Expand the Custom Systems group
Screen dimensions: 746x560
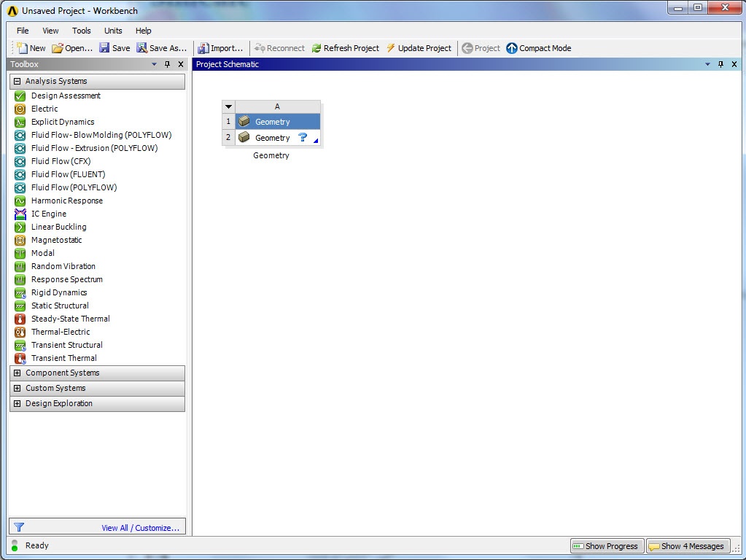click(17, 388)
